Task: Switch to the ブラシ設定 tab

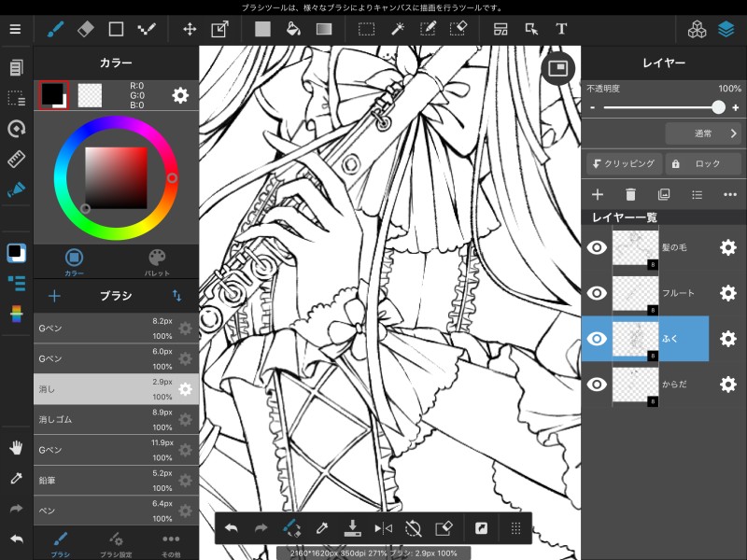Action: 116,544
